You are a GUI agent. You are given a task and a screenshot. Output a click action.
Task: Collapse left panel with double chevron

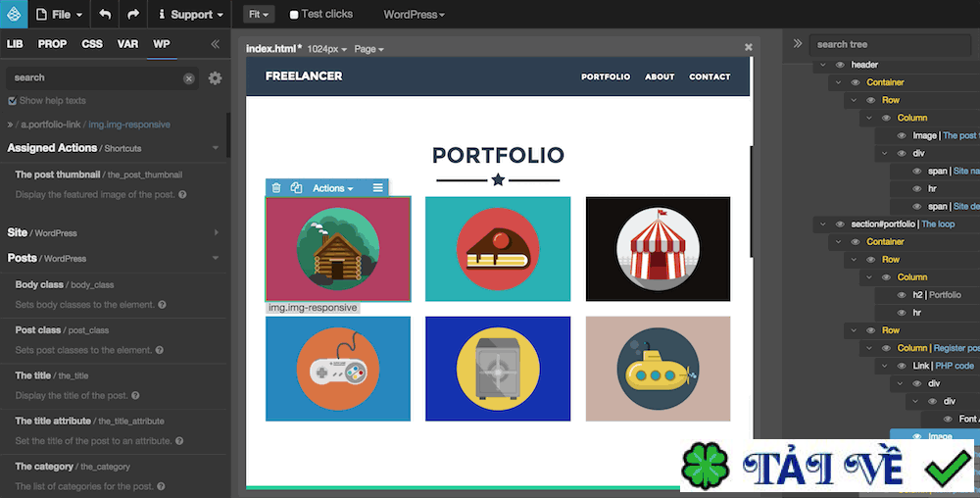click(x=215, y=44)
